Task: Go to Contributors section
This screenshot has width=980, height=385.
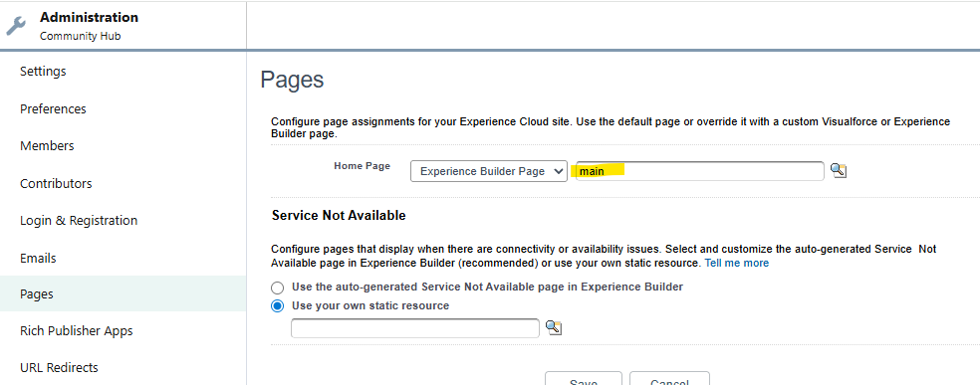Action: coord(56,183)
